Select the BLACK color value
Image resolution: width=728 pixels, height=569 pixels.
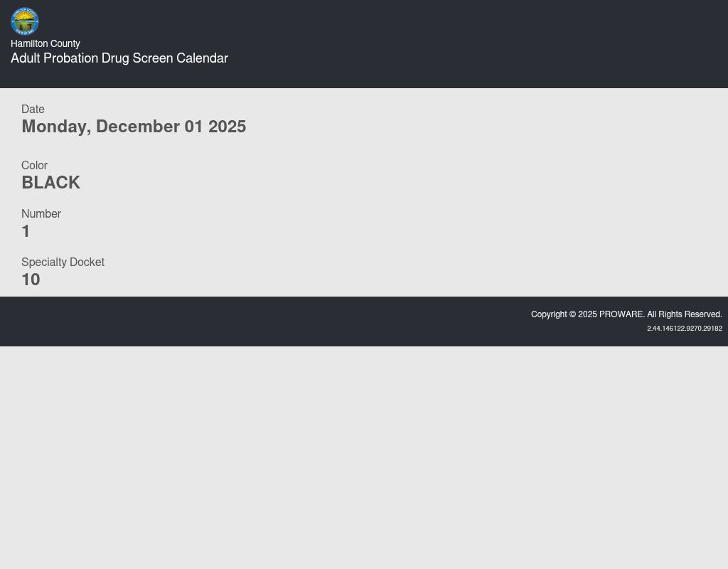tap(50, 183)
